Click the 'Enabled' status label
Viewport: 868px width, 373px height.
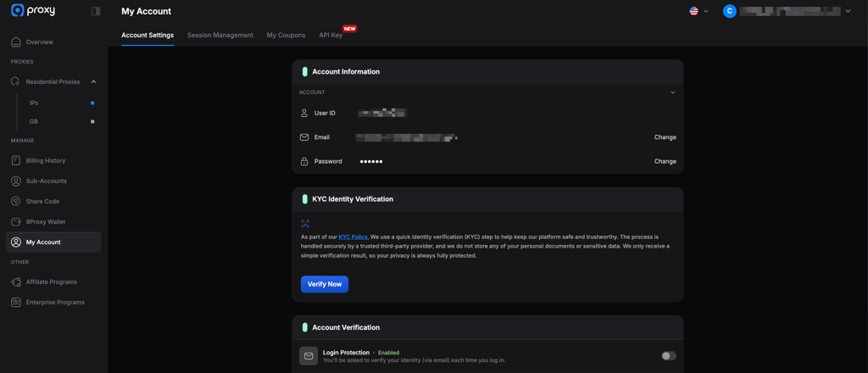(388, 353)
